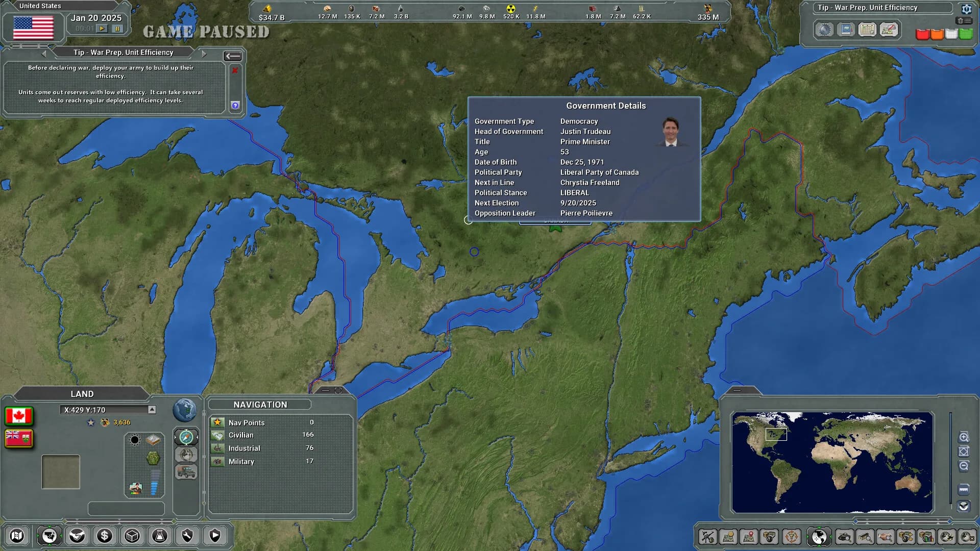
Task: Toggle the globe with aircraft overlay
Action: pos(947,537)
